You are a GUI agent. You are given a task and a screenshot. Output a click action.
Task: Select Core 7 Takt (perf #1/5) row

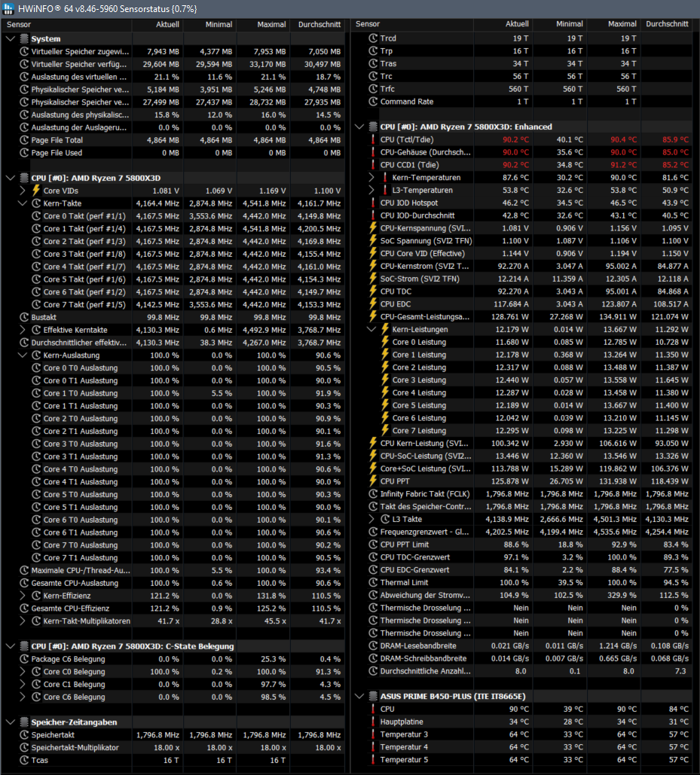(173, 304)
